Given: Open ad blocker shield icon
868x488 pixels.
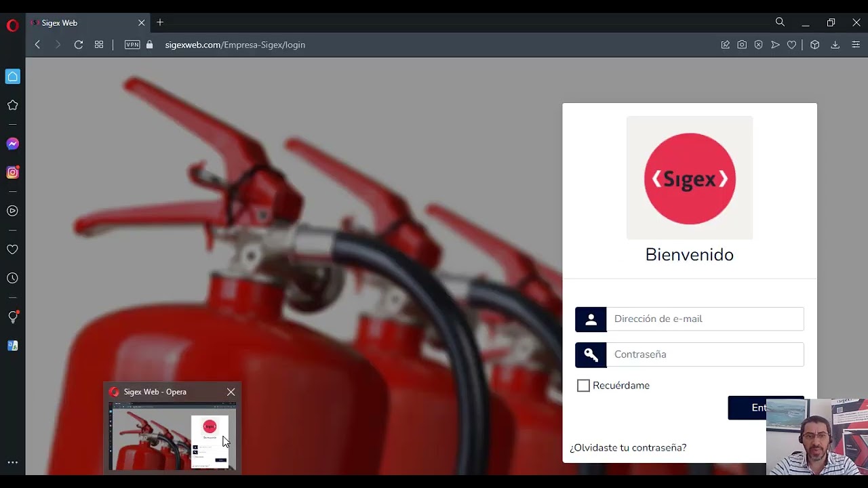Looking at the screenshot, I should 758,45.
